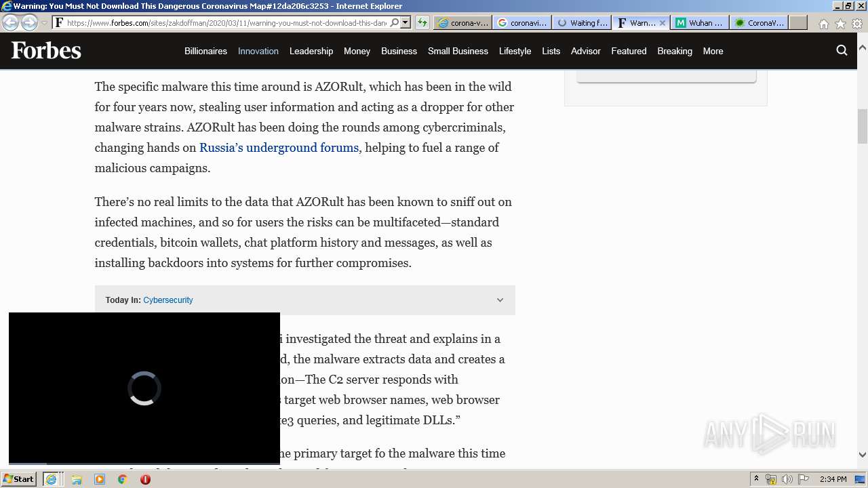This screenshot has height=488, width=868.
Task: Click the scrollbar up arrow
Action: point(863,48)
